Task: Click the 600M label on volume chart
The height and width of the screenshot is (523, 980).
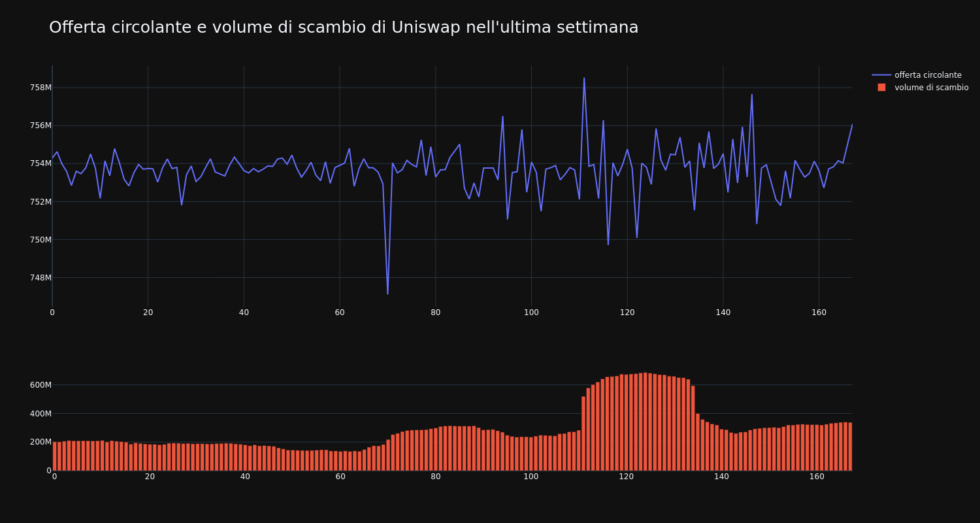Action: [x=40, y=385]
